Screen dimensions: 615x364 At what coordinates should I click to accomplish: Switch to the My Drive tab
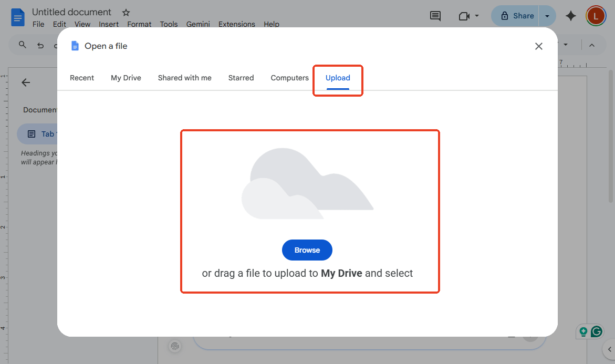(x=126, y=77)
